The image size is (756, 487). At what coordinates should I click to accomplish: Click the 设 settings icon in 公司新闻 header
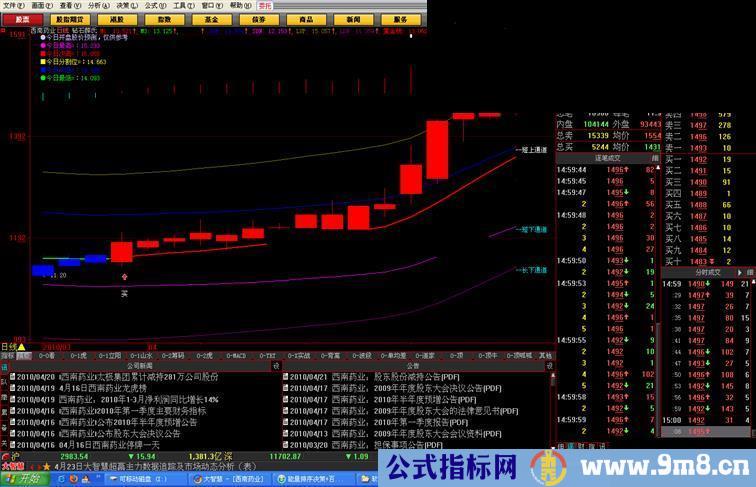[x=274, y=366]
